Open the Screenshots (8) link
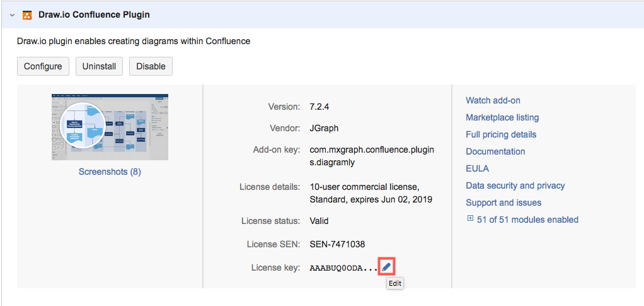 [x=110, y=172]
